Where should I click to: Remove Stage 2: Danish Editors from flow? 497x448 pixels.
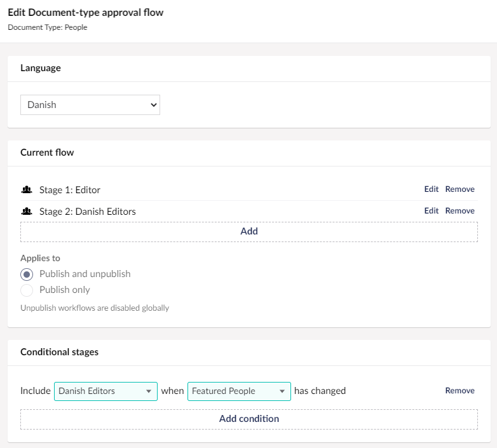click(460, 211)
